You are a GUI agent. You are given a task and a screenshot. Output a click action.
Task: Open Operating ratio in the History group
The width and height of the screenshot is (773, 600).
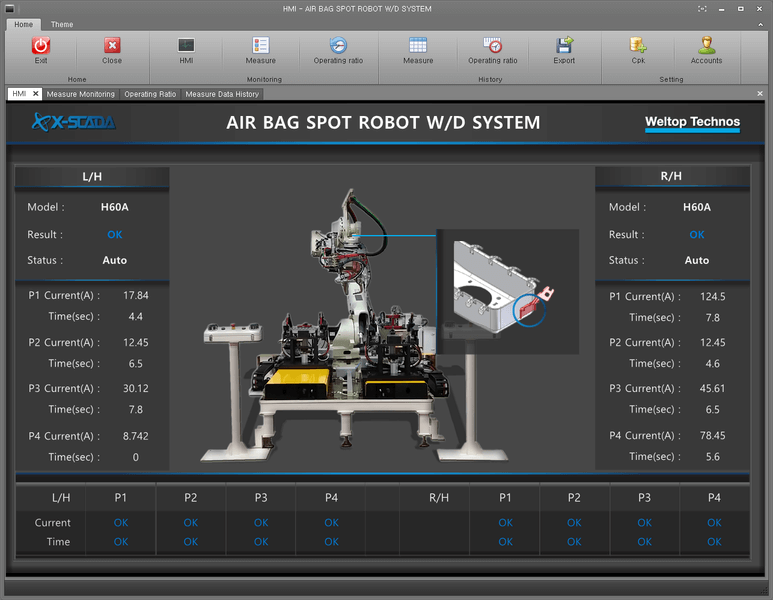click(x=492, y=46)
